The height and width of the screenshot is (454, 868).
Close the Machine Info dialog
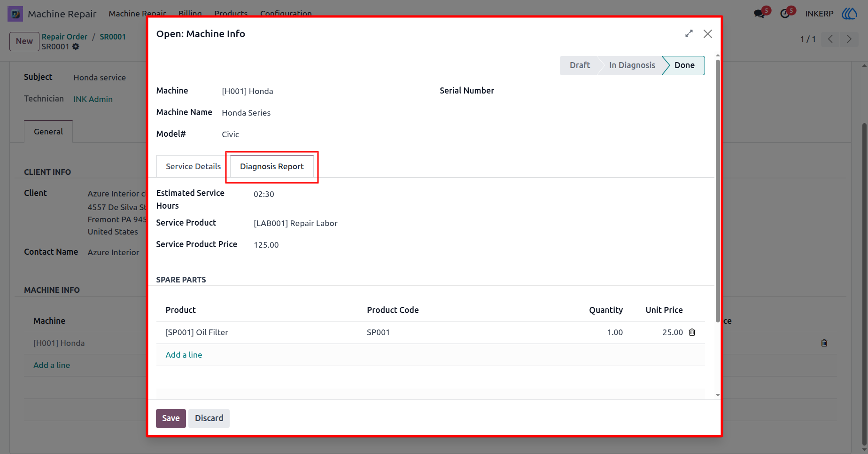click(708, 34)
